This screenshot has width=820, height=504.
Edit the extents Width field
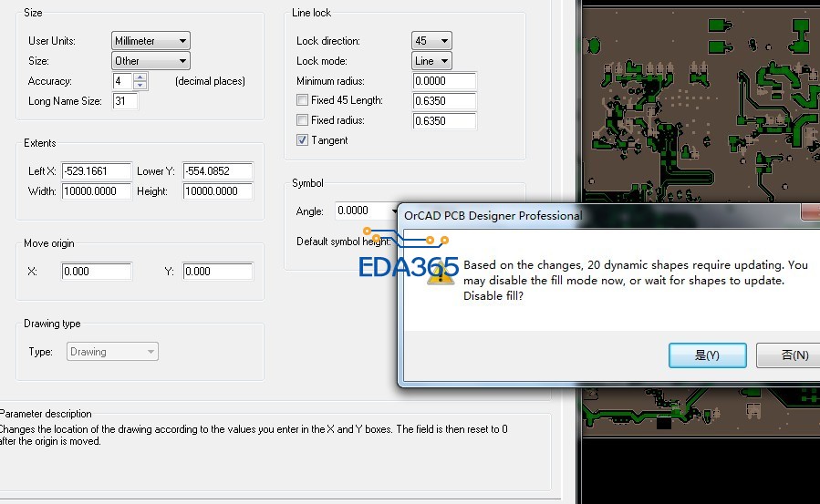click(x=96, y=191)
